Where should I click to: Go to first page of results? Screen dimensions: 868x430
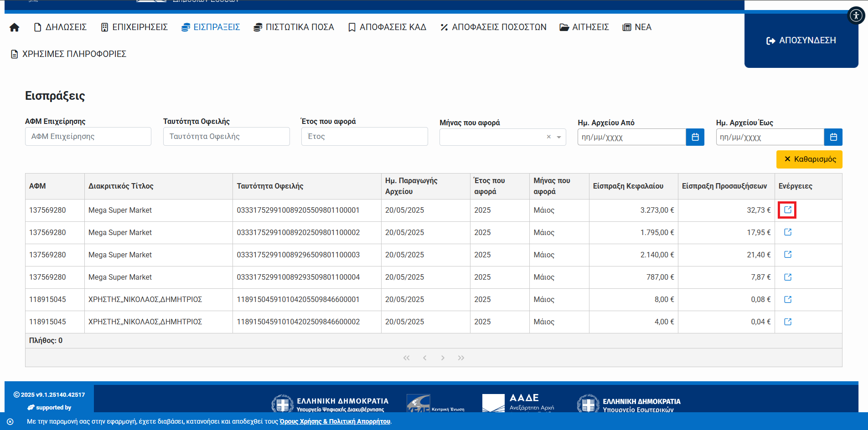coord(406,358)
